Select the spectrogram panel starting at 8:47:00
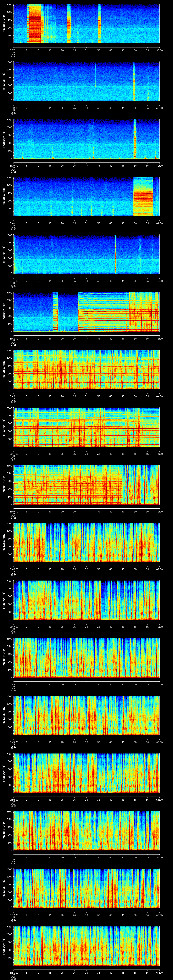This screenshot has height=980, width=173. (87, 600)
